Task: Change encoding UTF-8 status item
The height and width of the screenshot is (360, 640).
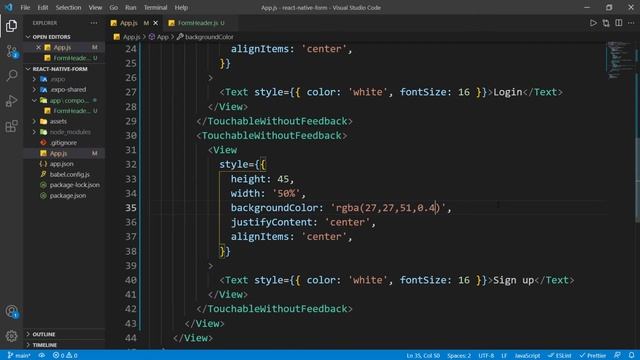Action: [x=486, y=356]
